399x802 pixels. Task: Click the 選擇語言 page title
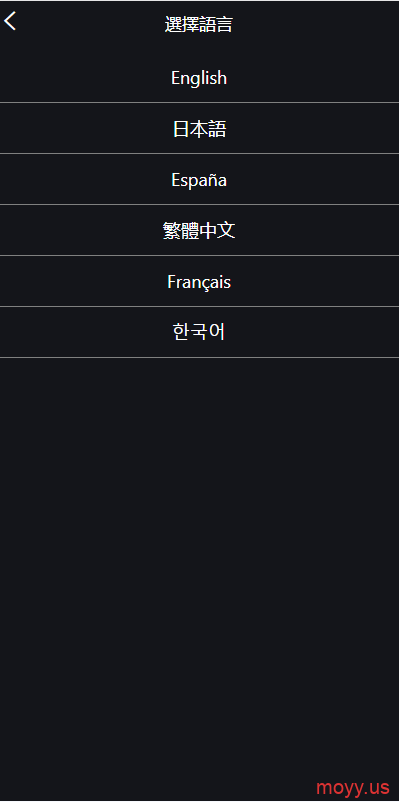pyautogui.click(x=199, y=25)
